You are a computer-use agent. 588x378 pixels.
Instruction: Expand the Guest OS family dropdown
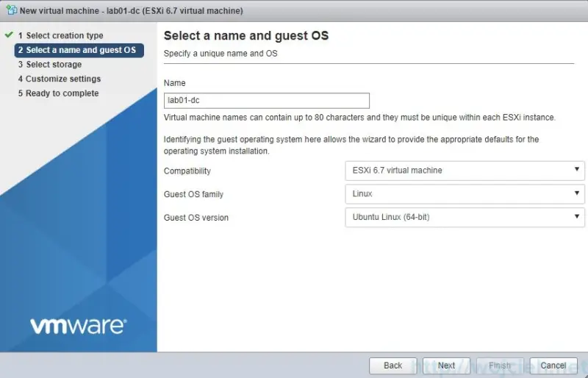[465, 194]
